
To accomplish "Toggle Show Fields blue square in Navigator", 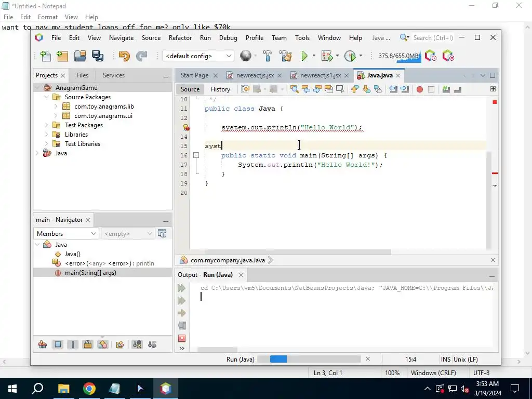I will pyautogui.click(x=58, y=345).
